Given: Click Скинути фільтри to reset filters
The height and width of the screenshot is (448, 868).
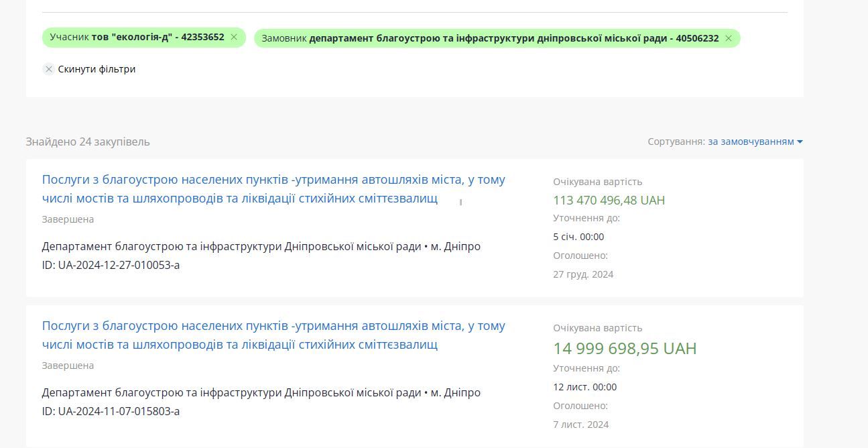Looking at the screenshot, I should [x=96, y=69].
